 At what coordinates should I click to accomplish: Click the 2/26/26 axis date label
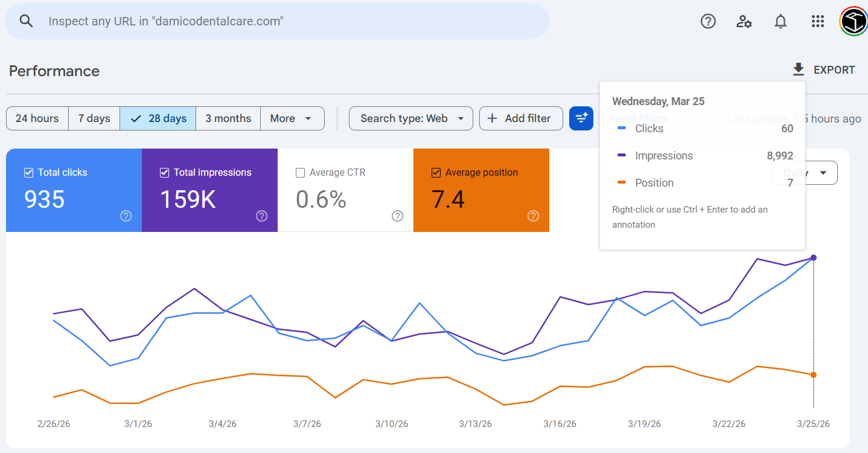pyautogui.click(x=54, y=424)
